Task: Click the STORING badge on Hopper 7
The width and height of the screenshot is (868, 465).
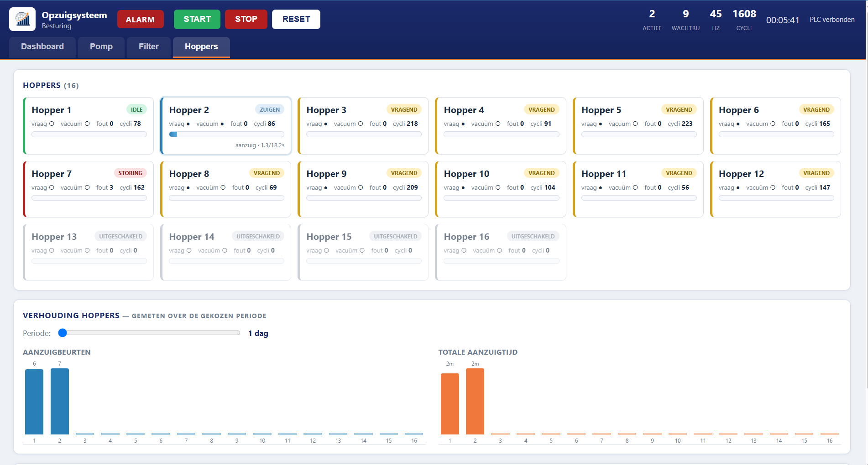Action: tap(130, 173)
